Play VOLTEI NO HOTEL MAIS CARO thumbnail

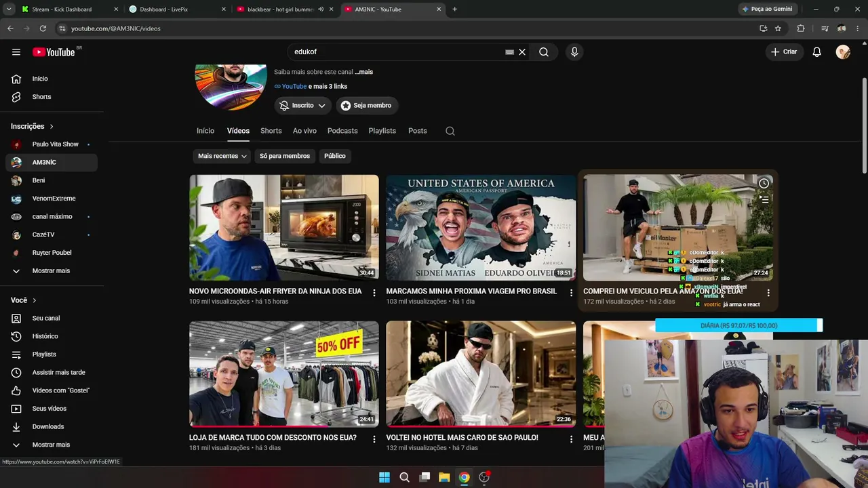pyautogui.click(x=481, y=374)
